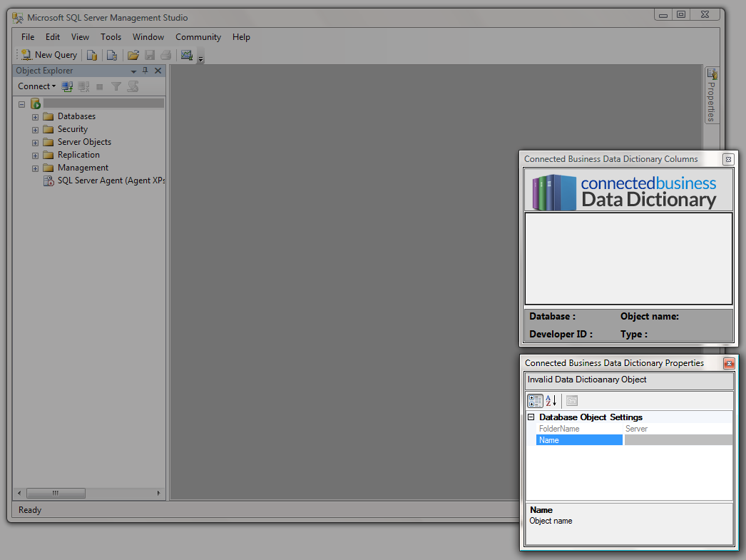Expand the Security folder node
The width and height of the screenshot is (746, 560).
35,130
